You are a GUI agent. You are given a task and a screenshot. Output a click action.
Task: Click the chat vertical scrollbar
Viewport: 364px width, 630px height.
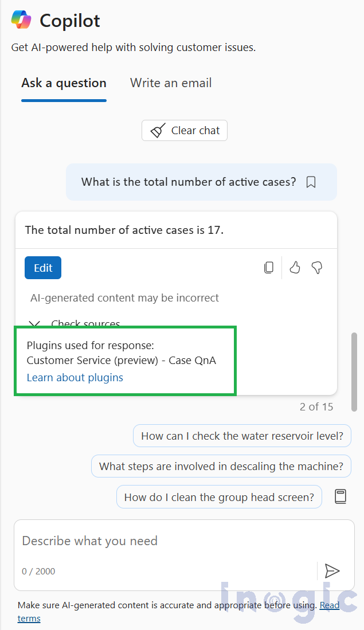(x=354, y=371)
